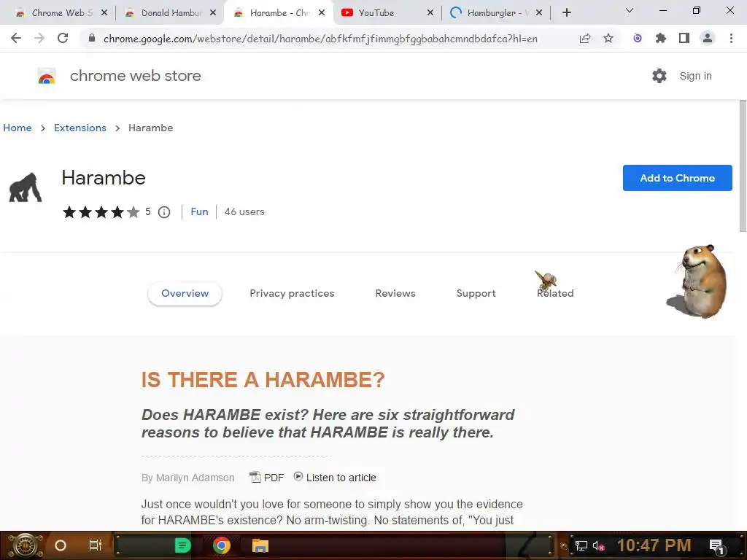This screenshot has height=560, width=747.
Task: Click the Listen to article play icon
Action: click(x=298, y=476)
